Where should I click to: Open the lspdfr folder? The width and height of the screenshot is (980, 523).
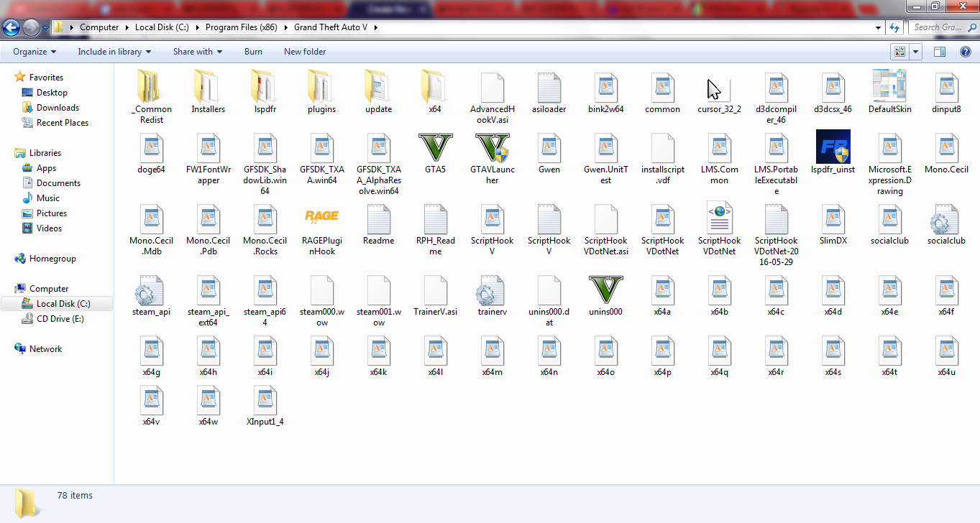click(x=265, y=88)
